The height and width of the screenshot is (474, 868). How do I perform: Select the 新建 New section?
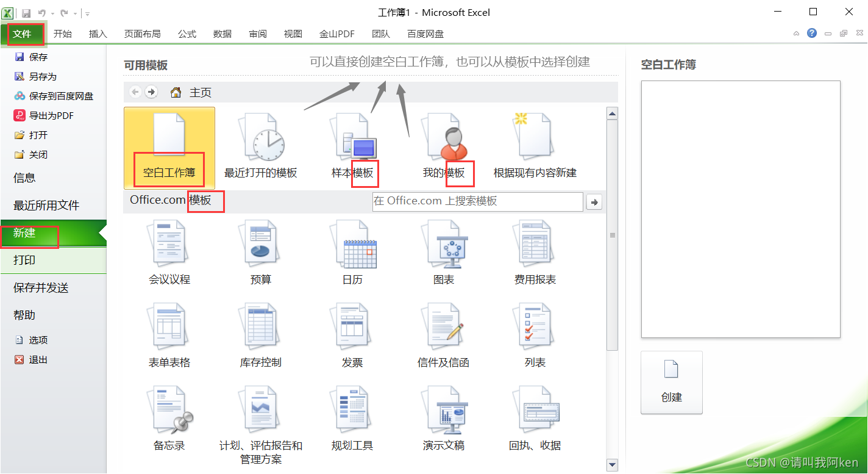tap(53, 233)
